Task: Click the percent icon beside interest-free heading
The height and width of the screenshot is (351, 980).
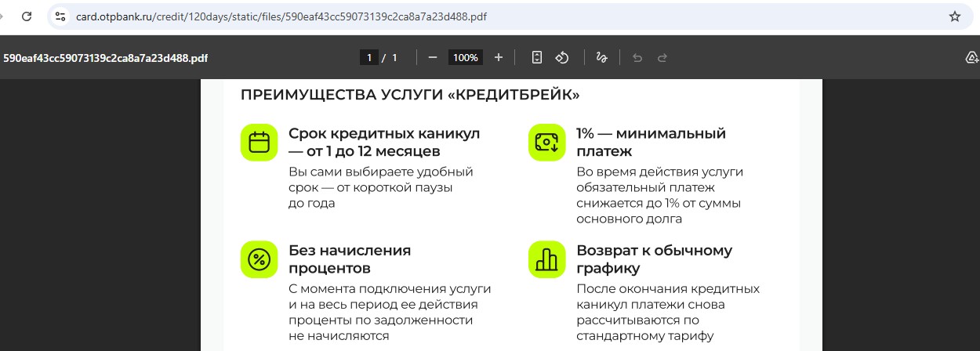Action: tap(259, 259)
